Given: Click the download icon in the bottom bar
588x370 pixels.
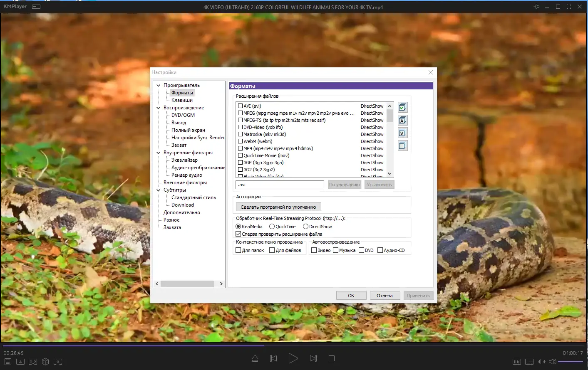Looking at the screenshot, I should coord(20,362).
